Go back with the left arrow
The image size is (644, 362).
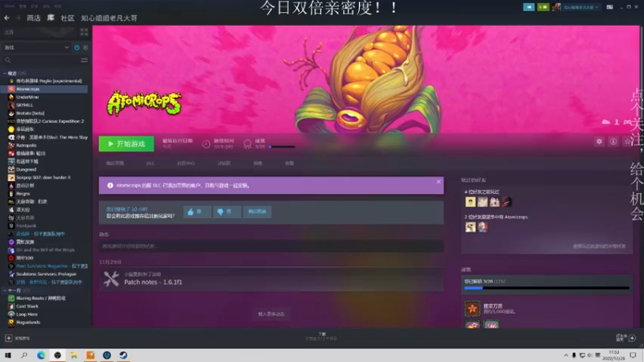click(6, 18)
